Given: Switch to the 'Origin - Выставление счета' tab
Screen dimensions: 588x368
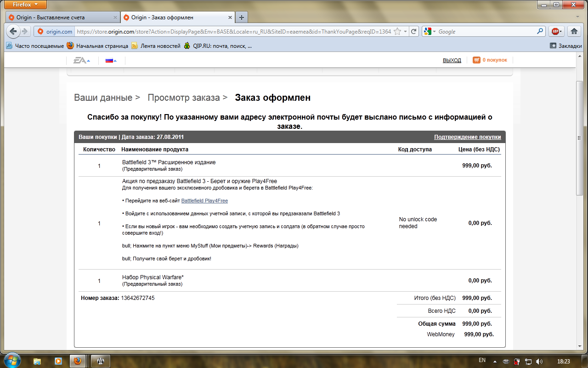Looking at the screenshot, I should [x=63, y=17].
